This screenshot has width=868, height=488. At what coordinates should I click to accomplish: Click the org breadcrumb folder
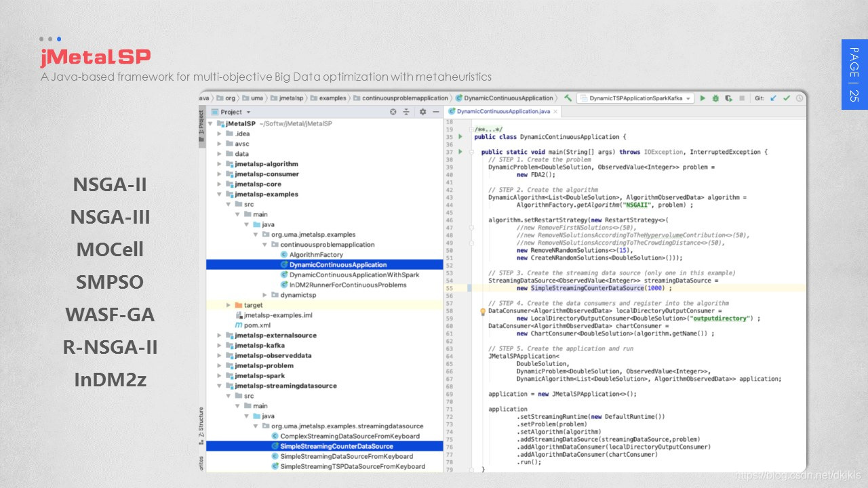pyautogui.click(x=226, y=98)
